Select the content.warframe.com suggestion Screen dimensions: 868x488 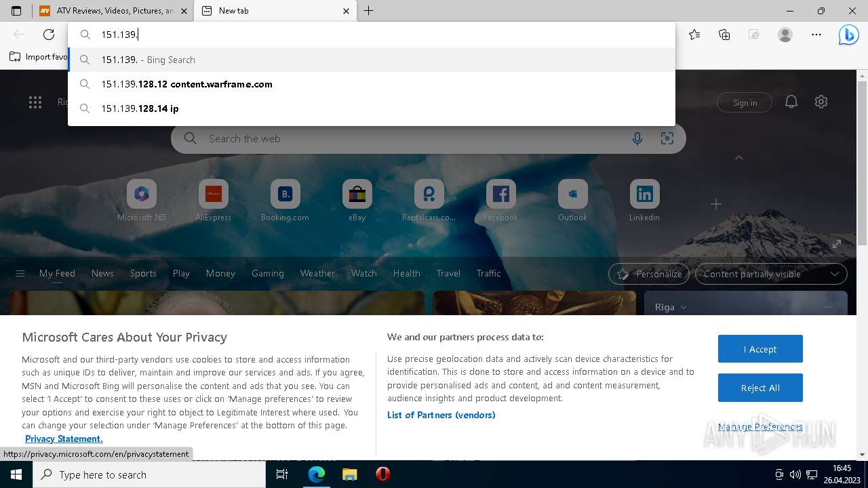[372, 84]
